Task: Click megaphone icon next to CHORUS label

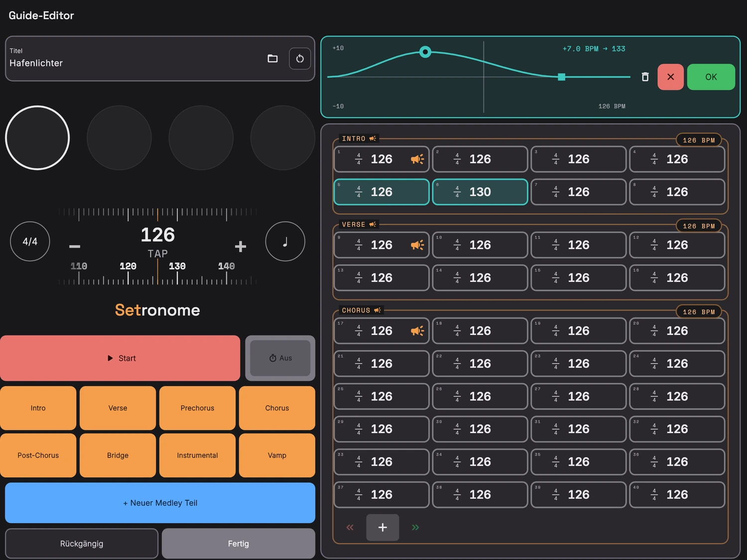Action: click(x=377, y=310)
